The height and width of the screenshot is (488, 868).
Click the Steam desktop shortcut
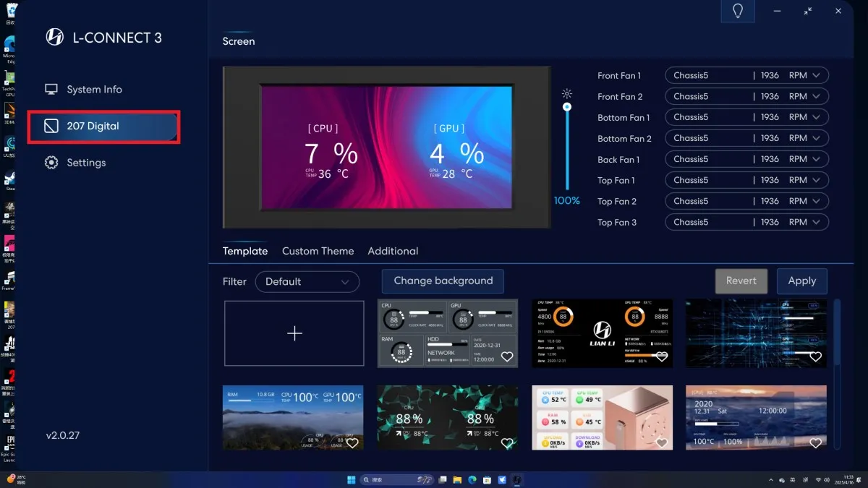[9, 180]
